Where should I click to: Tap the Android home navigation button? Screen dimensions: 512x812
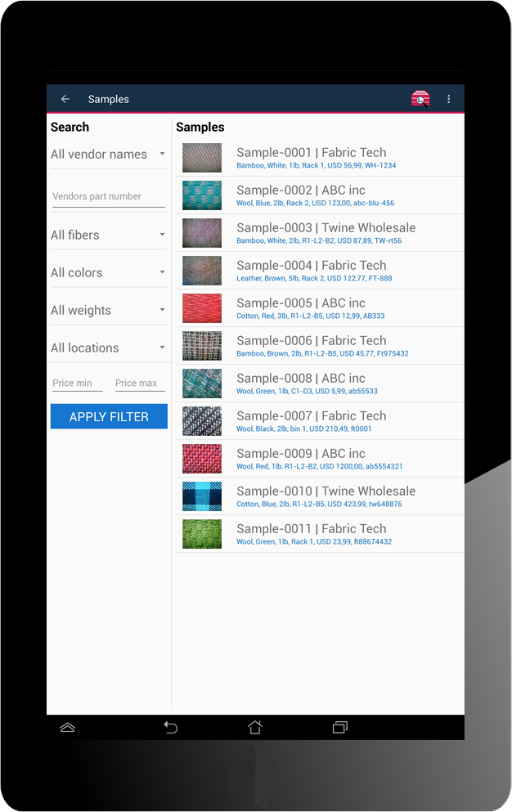[255, 728]
